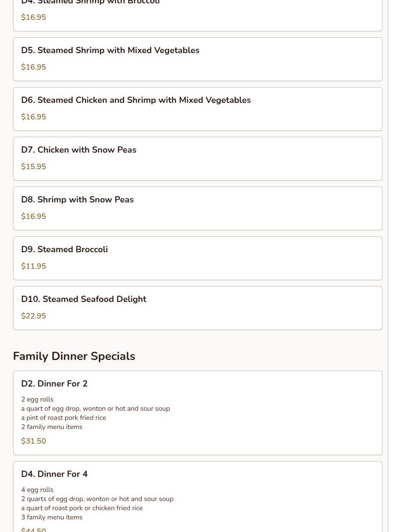398x532 pixels.
Task: Click the $22.95 Seafood Delight price
Action: 34,316
